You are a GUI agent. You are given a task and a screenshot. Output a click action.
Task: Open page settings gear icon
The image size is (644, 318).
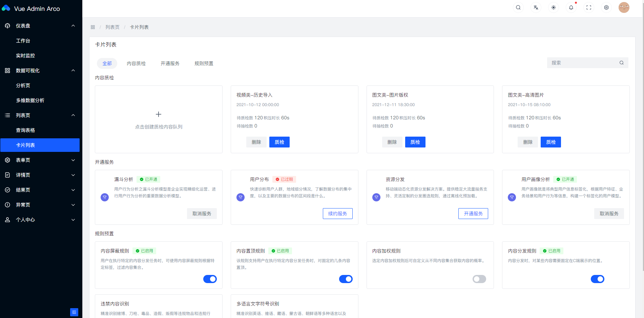click(x=606, y=7)
